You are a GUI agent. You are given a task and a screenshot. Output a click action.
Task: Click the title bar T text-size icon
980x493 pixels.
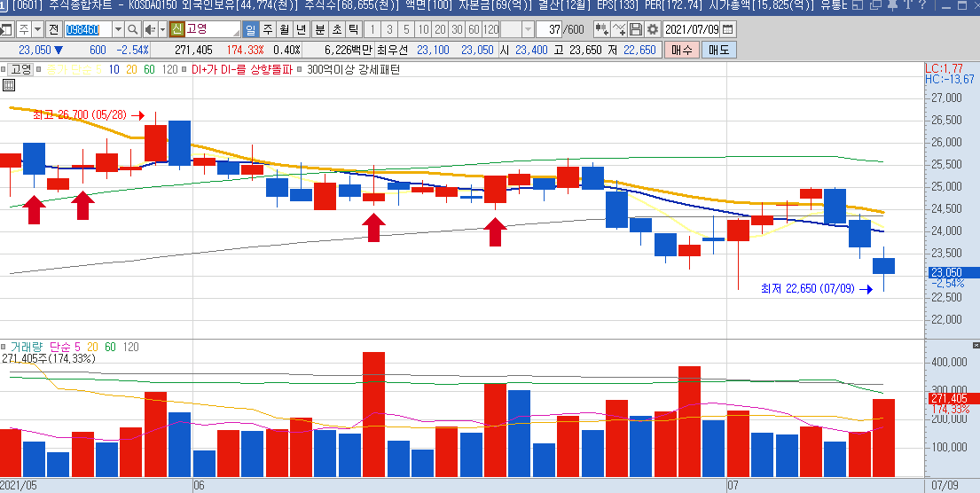907,5
